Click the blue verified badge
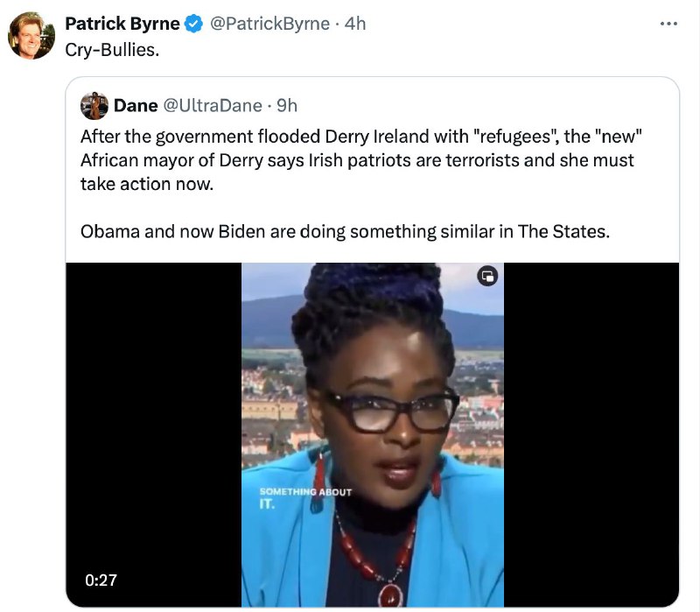Screen dimensions: 700x612 (x=193, y=24)
